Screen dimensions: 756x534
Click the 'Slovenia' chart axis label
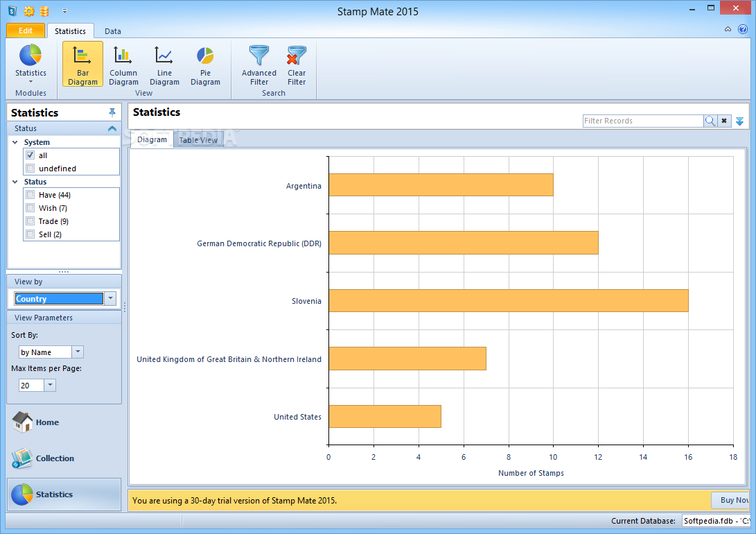(306, 301)
